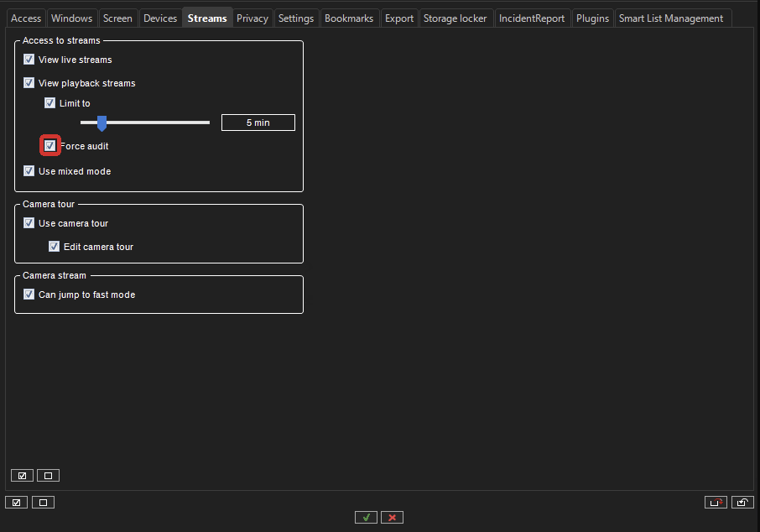Open the Screen tab
760x532 pixels.
(117, 18)
